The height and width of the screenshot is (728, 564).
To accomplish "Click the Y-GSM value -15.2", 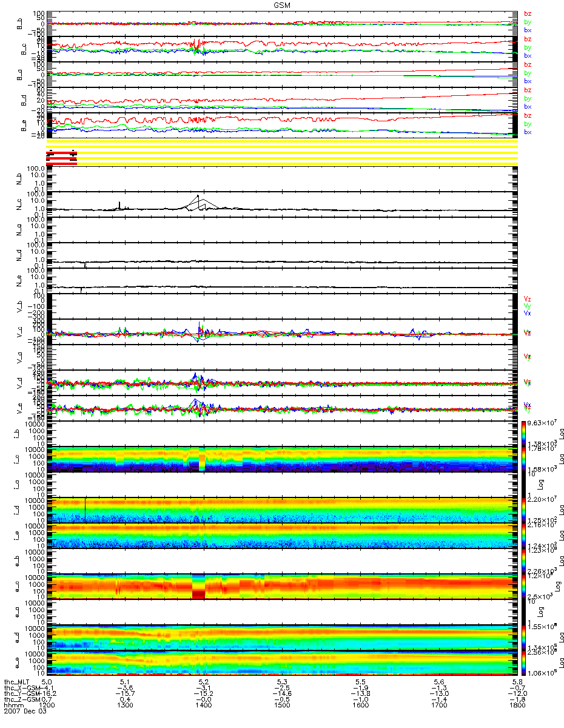I will 203,694.
